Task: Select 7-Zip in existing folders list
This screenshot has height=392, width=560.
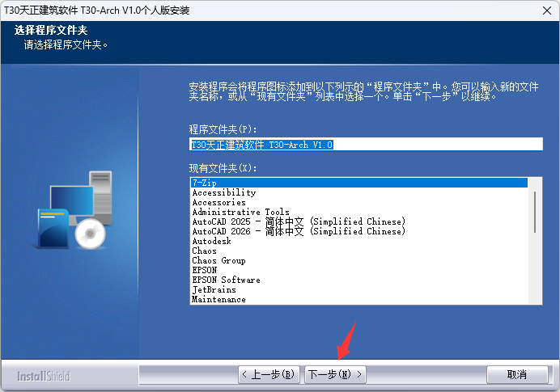Action: click(x=359, y=183)
